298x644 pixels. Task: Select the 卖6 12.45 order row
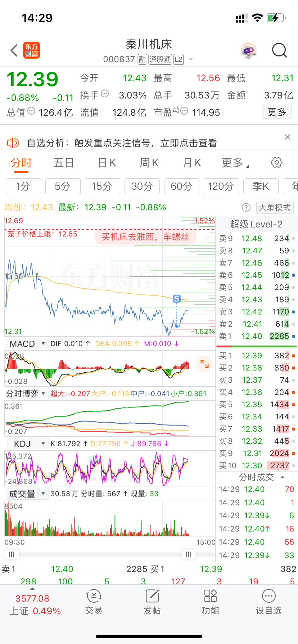[257, 275]
